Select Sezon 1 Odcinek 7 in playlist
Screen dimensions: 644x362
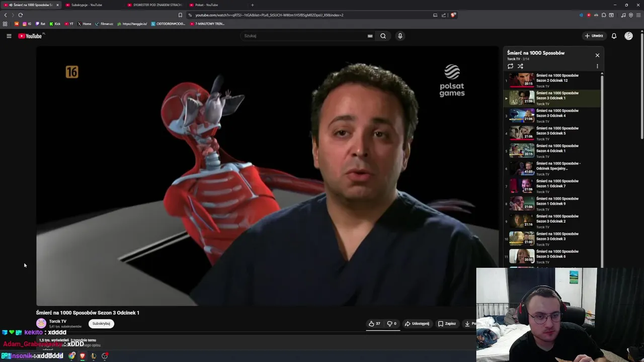coord(552,186)
